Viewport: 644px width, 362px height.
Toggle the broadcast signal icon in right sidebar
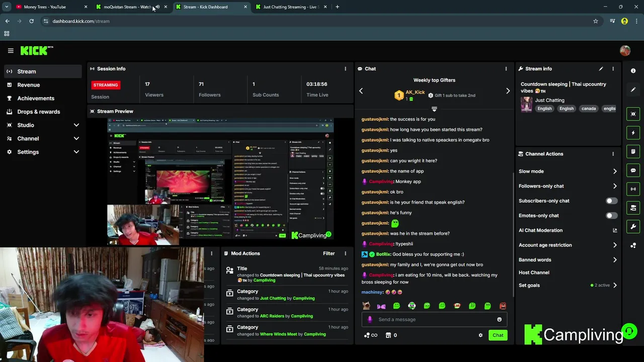(x=633, y=189)
